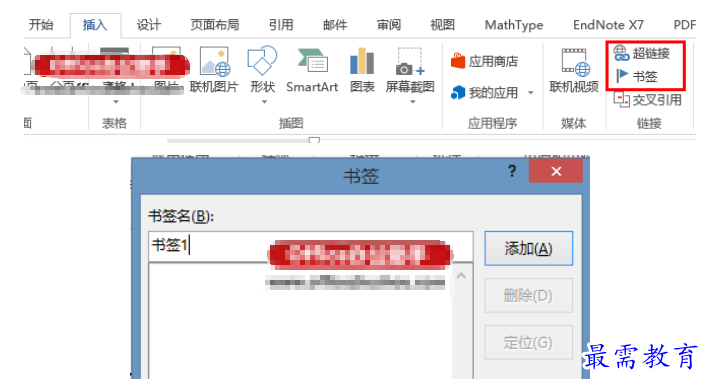Open the EndNote X7 tab

click(608, 25)
